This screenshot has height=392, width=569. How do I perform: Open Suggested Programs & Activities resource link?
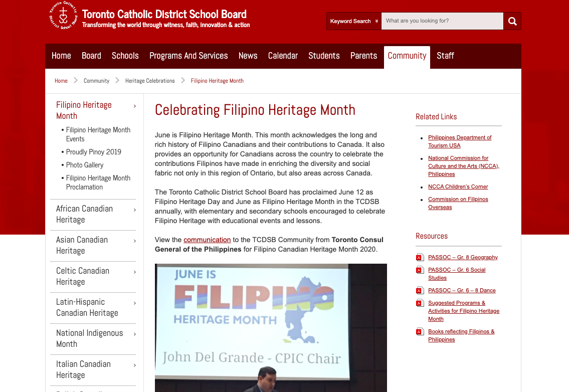pyautogui.click(x=464, y=311)
